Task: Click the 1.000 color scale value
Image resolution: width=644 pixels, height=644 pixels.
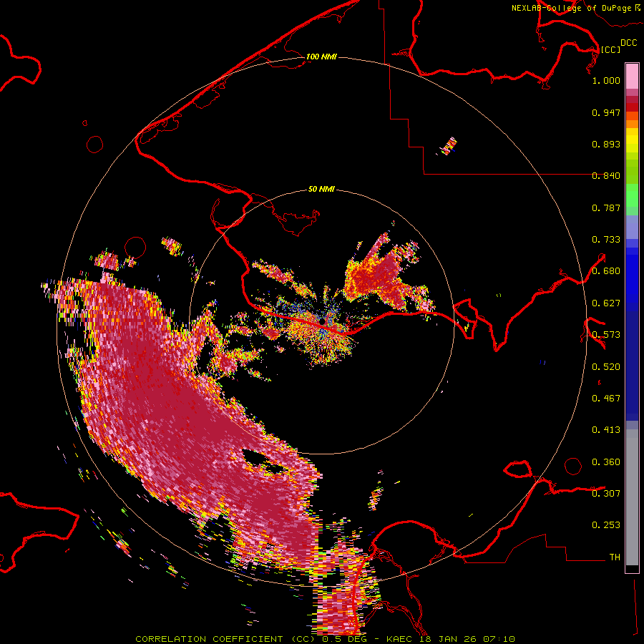Action: click(606, 80)
